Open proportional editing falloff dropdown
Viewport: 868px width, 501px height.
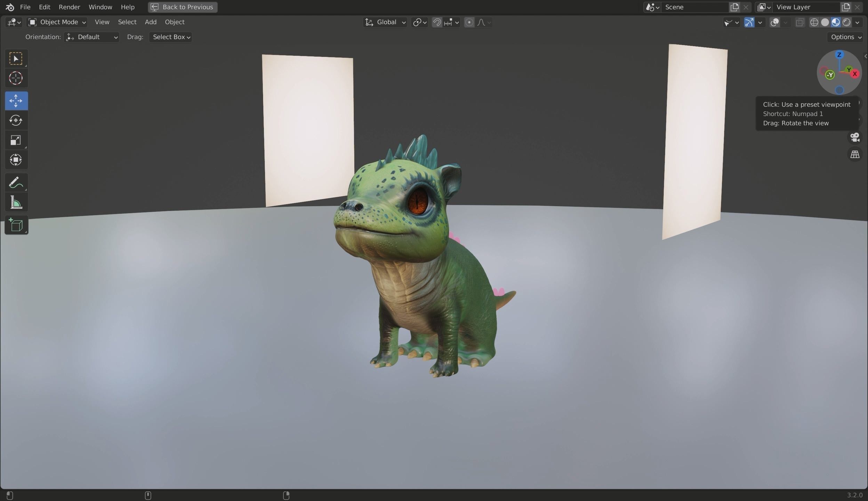point(484,22)
